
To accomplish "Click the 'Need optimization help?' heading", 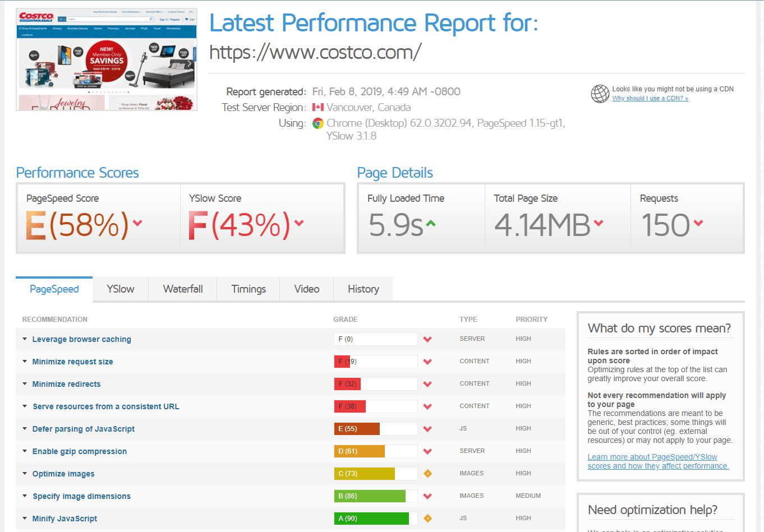I will pos(653,510).
